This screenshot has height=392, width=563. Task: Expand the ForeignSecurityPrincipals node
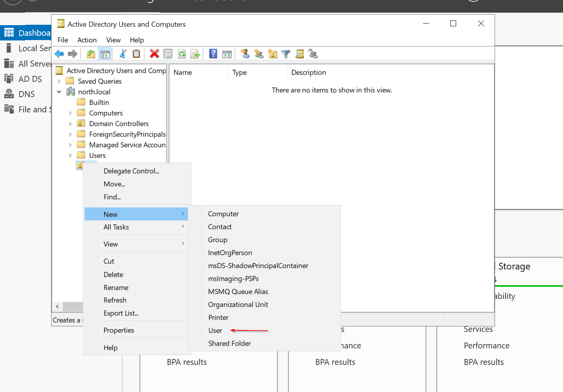(x=70, y=134)
